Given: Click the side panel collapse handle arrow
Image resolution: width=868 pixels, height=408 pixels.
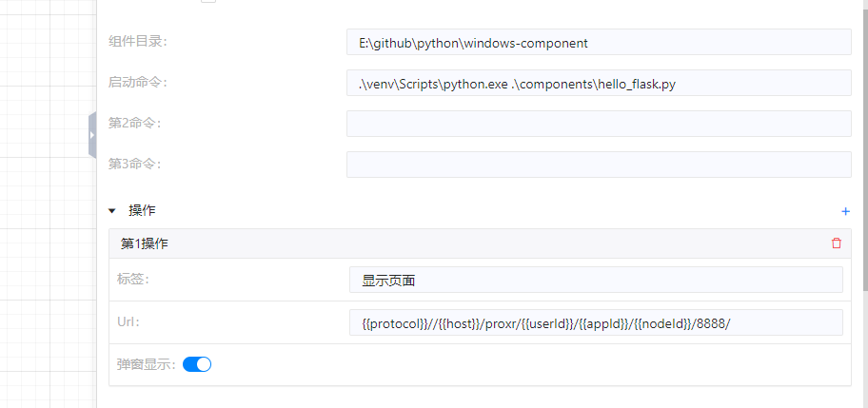Looking at the screenshot, I should [92, 135].
